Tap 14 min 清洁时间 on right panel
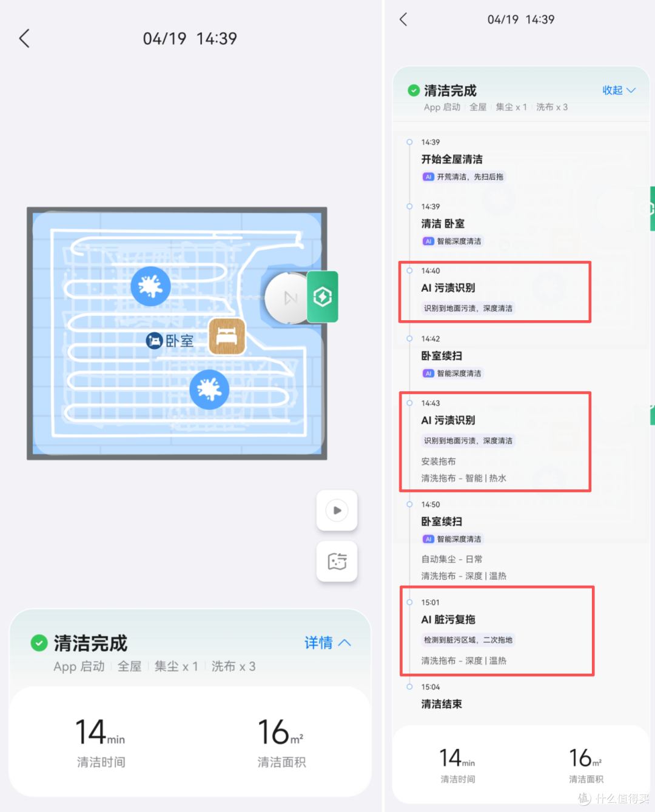Viewport: 655px width, 812px height. click(457, 765)
